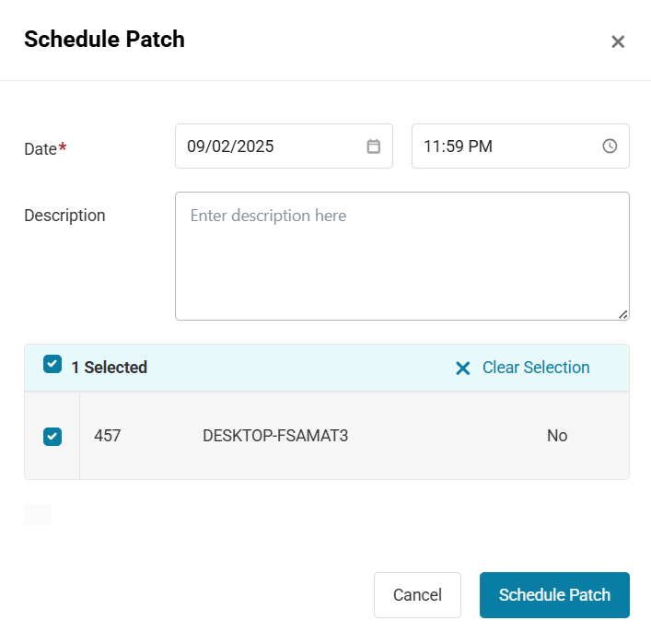The height and width of the screenshot is (644, 651).
Task: Click the ID 457 cell
Action: [107, 436]
